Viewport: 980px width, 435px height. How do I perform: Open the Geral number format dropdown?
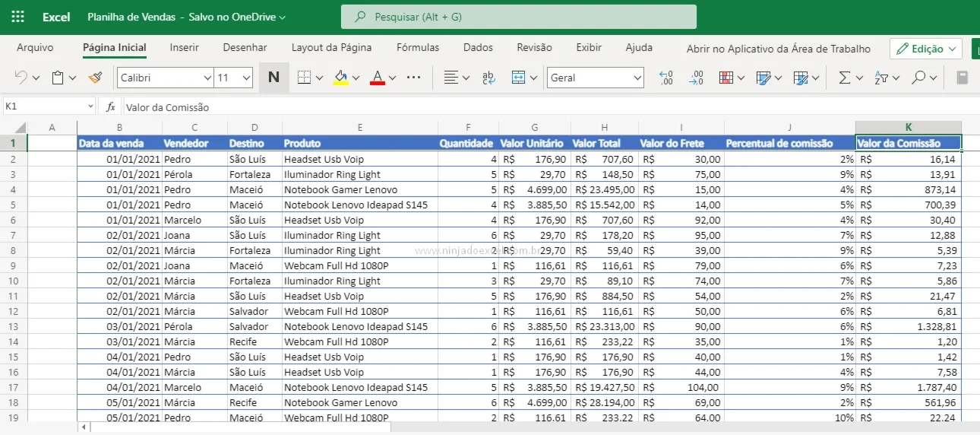[x=595, y=78]
